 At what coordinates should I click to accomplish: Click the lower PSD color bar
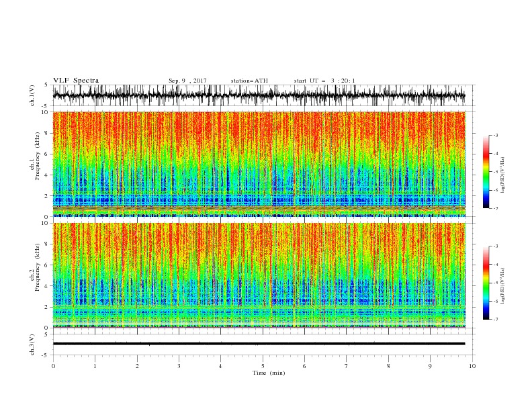click(486, 283)
